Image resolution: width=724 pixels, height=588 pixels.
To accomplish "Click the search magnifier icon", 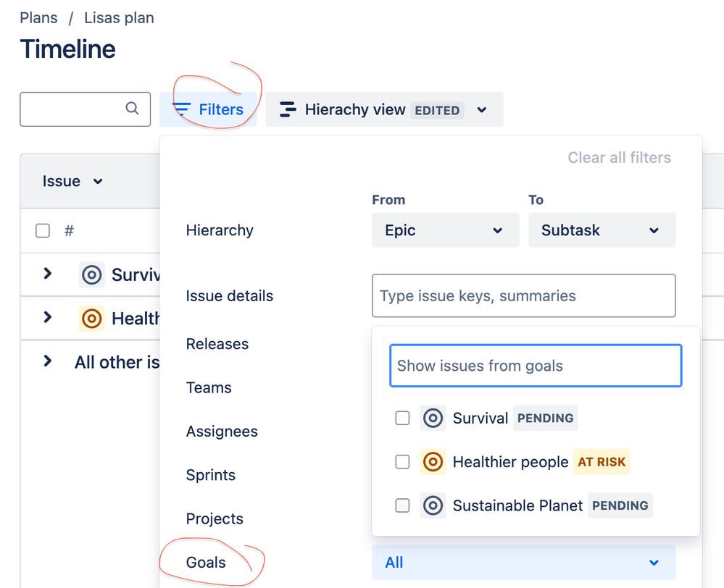I will point(132,108).
